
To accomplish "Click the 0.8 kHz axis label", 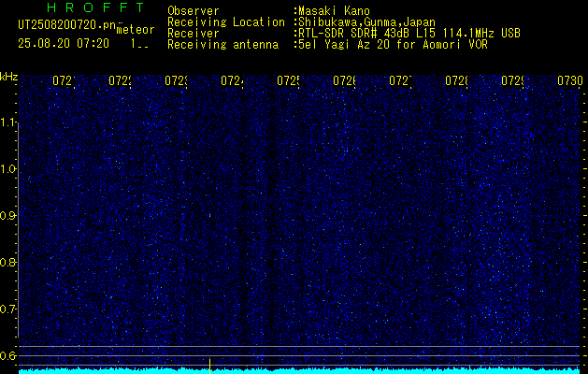I will (7, 262).
